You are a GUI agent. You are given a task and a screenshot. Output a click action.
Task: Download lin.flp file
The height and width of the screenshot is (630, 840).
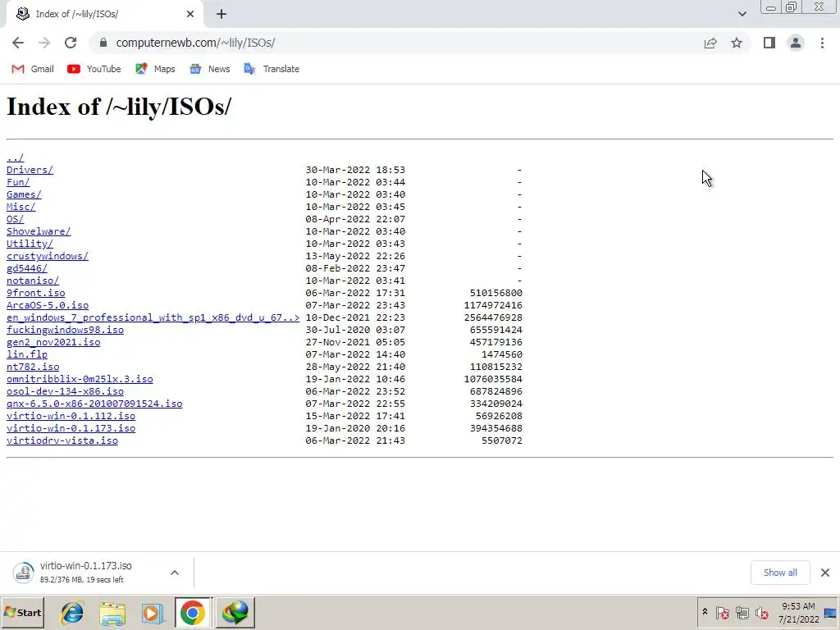click(27, 354)
